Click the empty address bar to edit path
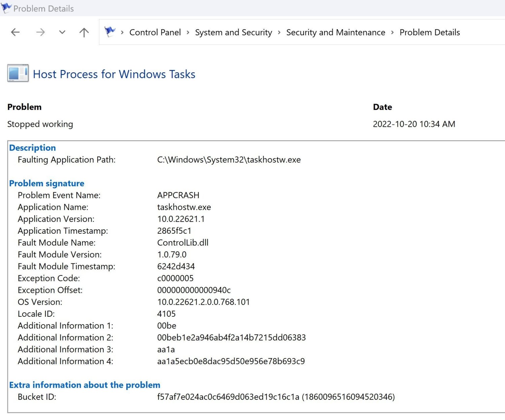Viewport: 505px width, 420px height. (x=481, y=32)
